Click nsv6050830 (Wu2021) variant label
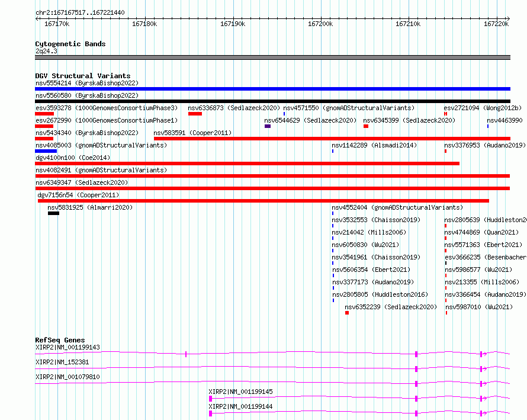This screenshot has width=527, height=420. 365,245
